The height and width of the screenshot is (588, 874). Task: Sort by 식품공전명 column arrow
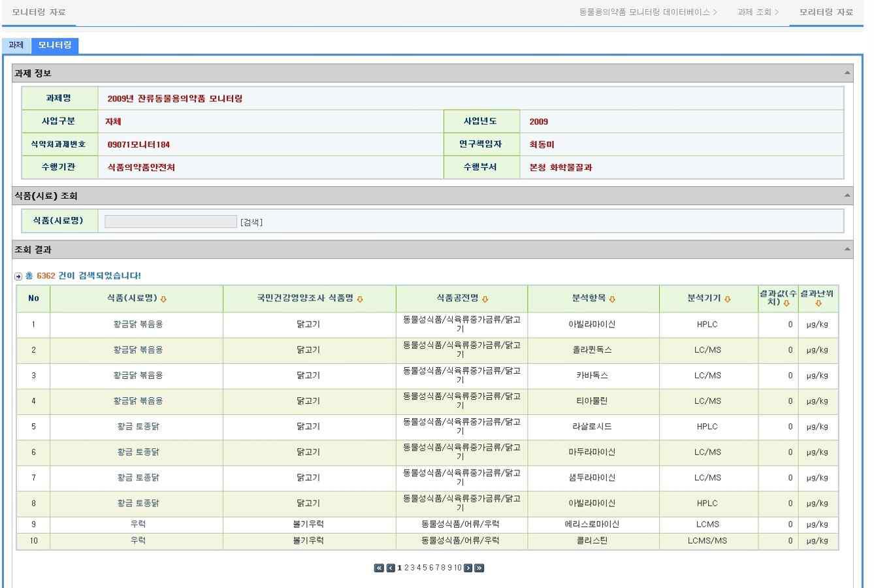[485, 299]
